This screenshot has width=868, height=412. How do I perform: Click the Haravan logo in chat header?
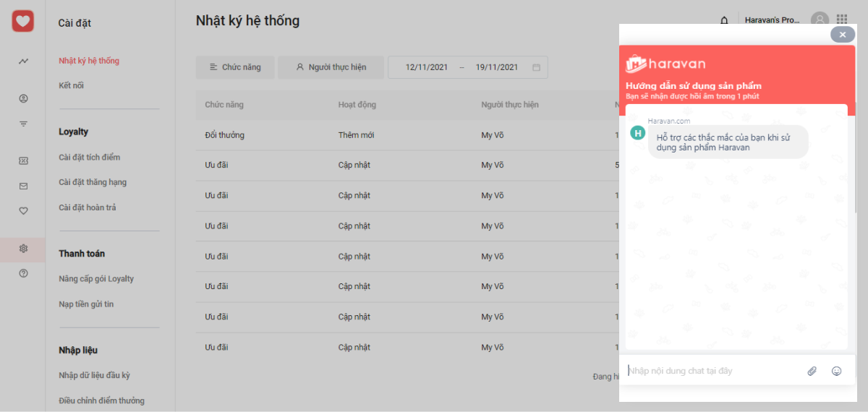[x=665, y=64]
